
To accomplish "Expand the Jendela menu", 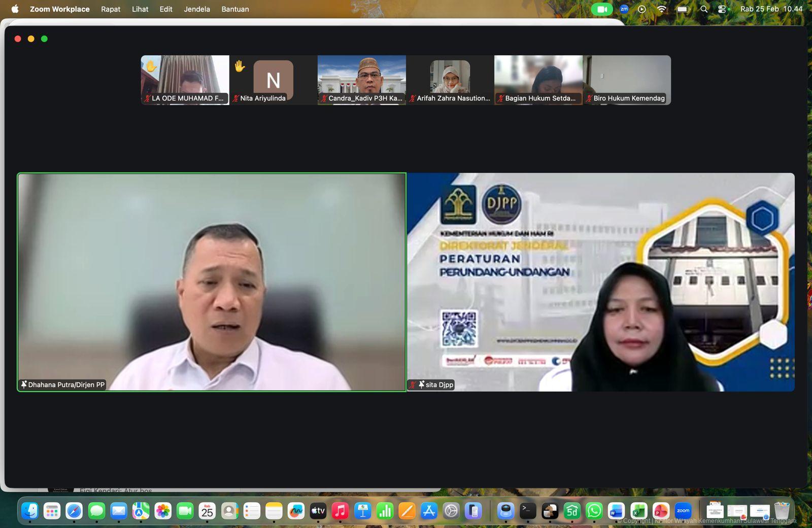I will tap(197, 9).
